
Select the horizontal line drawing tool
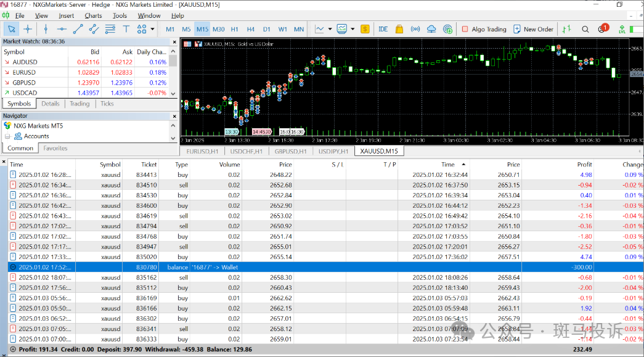(x=62, y=29)
